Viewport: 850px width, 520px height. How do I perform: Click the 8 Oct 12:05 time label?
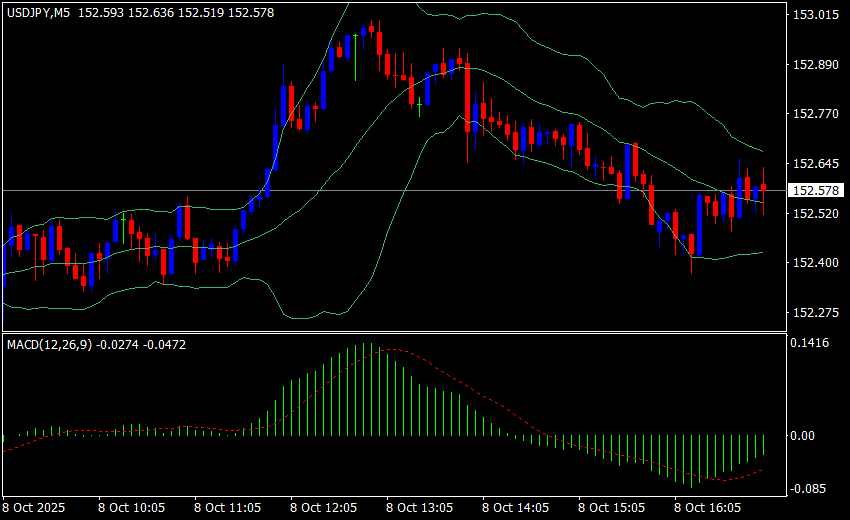tap(324, 508)
